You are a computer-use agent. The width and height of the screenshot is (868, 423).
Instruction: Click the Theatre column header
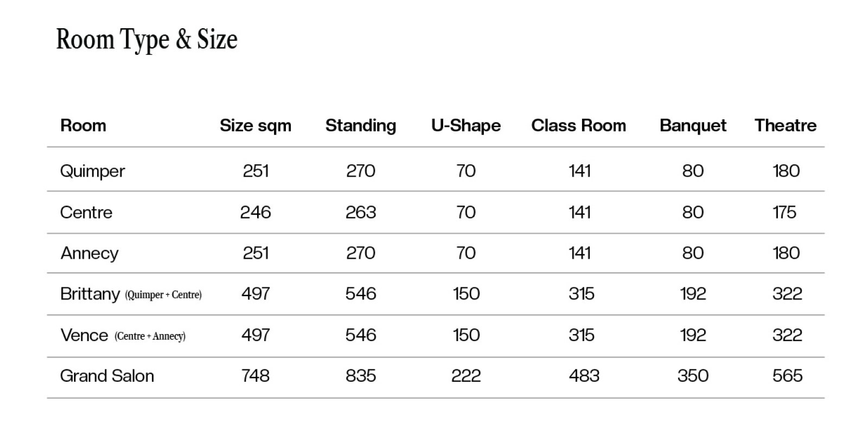pos(786,126)
